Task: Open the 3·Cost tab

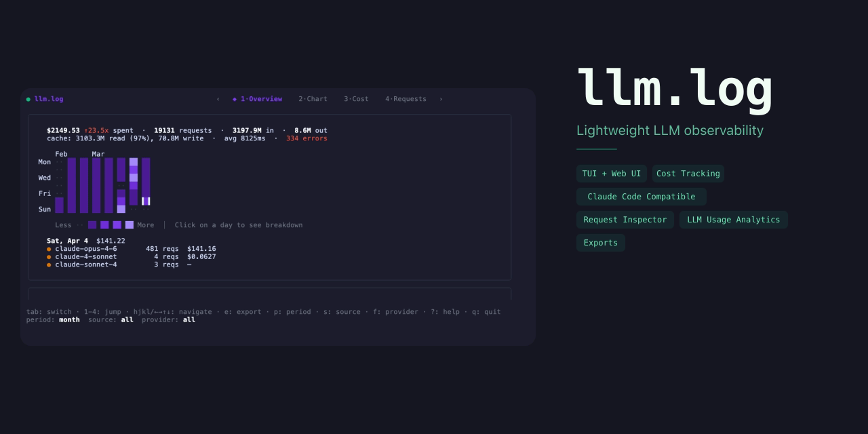Action: pyautogui.click(x=356, y=99)
